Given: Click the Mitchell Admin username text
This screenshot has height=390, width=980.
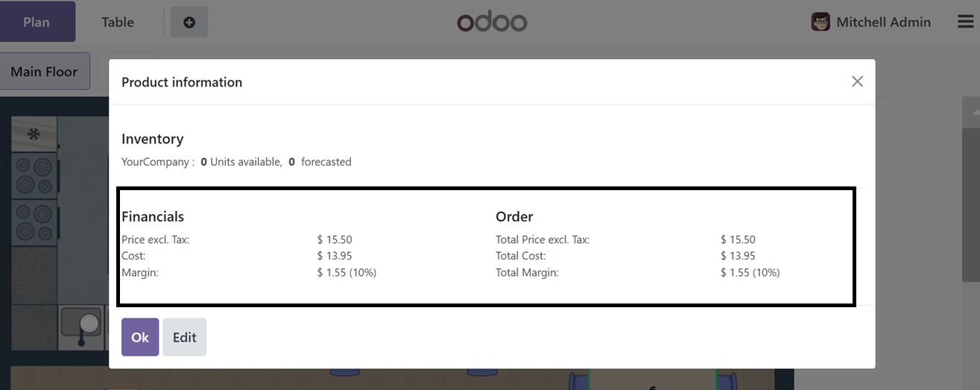Looking at the screenshot, I should click(x=884, y=22).
